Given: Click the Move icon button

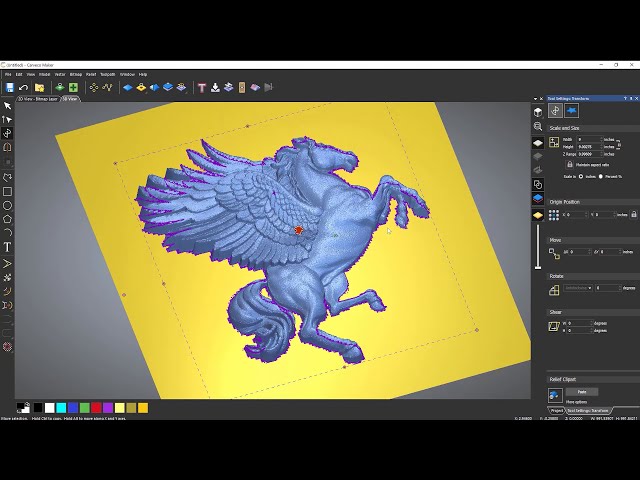Looking at the screenshot, I should [554, 253].
